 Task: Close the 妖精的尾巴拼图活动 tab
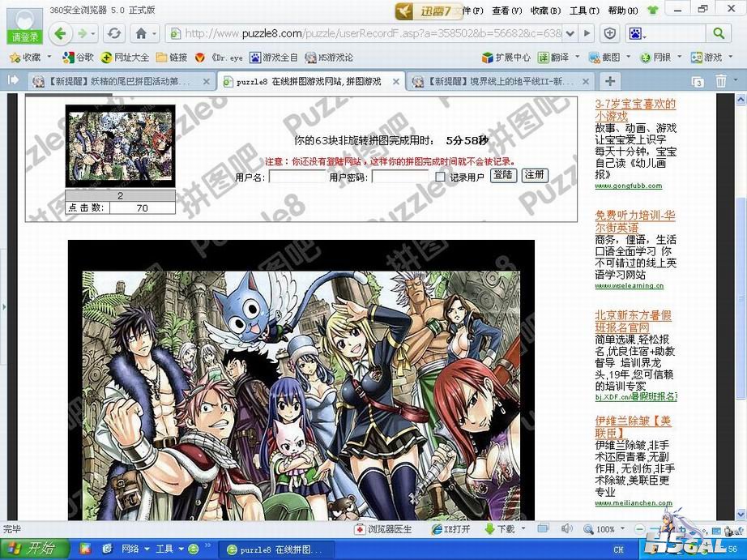(207, 82)
